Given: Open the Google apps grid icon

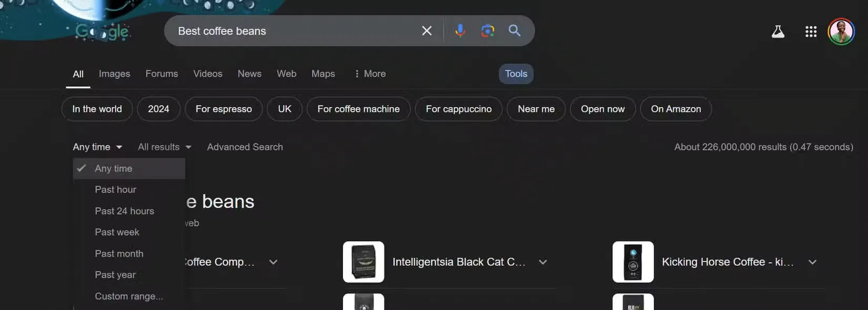Looking at the screenshot, I should pos(811,32).
